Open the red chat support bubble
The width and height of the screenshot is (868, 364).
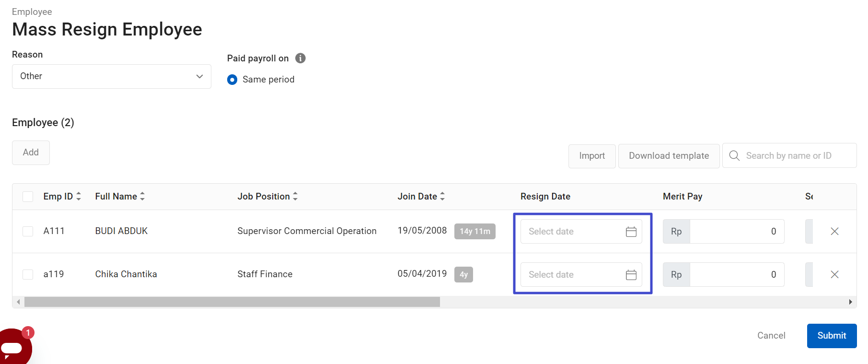[14, 347]
